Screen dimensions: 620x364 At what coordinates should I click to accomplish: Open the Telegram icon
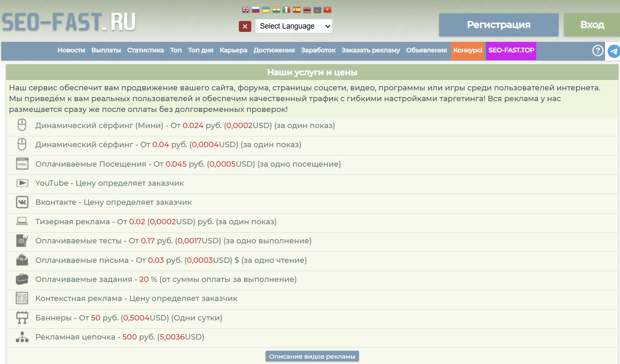613,51
